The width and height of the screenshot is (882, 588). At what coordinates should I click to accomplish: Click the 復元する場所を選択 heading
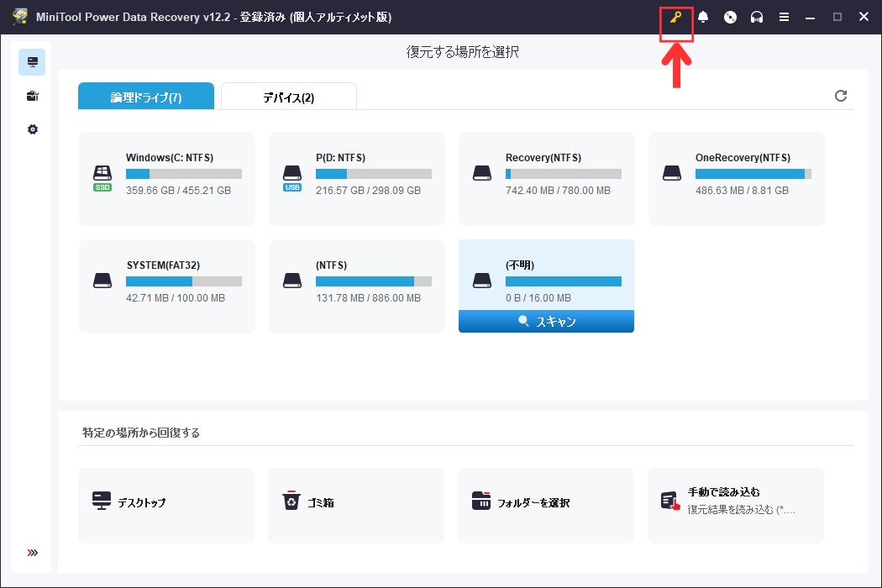pyautogui.click(x=462, y=52)
